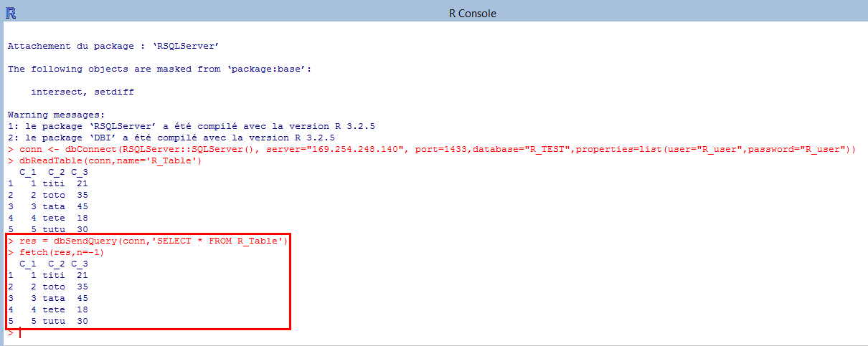The image size is (868, 346).
Task: Click the empty command prompt at the bottom
Action: (14, 333)
